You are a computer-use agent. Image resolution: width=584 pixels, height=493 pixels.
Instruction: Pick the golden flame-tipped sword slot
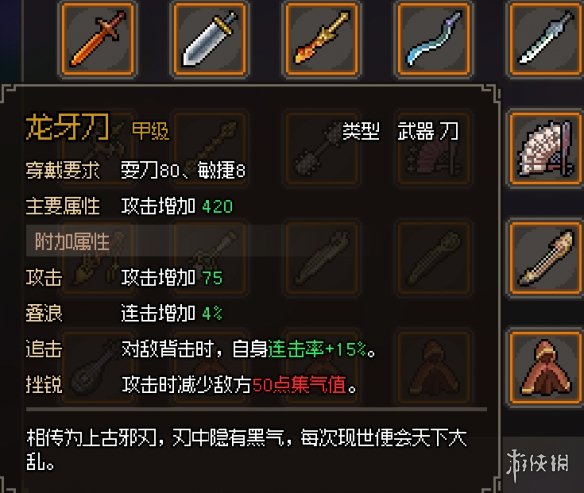pyautogui.click(x=322, y=39)
